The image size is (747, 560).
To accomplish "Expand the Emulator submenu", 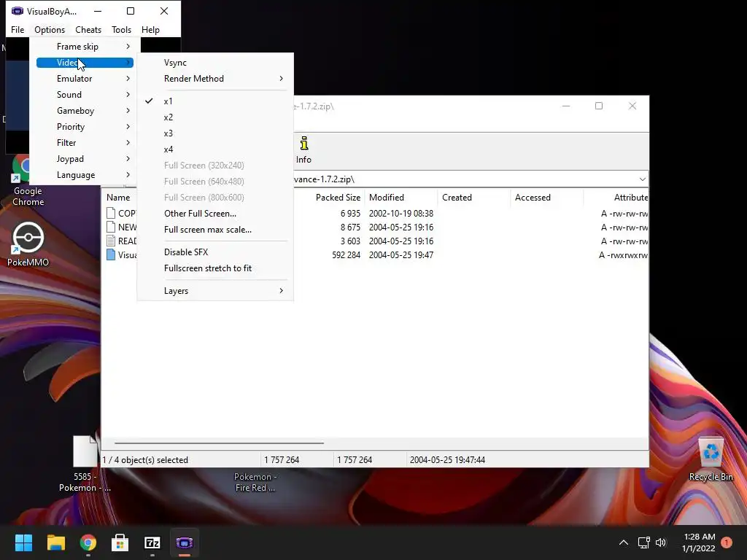I will [85, 79].
